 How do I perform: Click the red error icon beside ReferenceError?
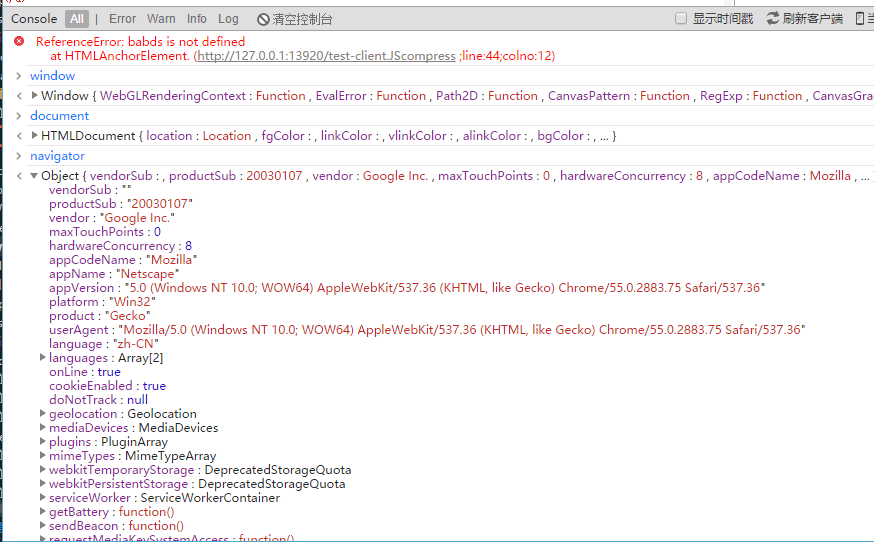tap(19, 41)
